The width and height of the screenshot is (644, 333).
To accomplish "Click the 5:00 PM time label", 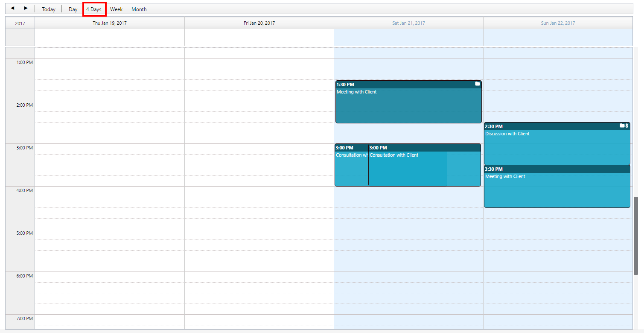I will click(x=24, y=233).
